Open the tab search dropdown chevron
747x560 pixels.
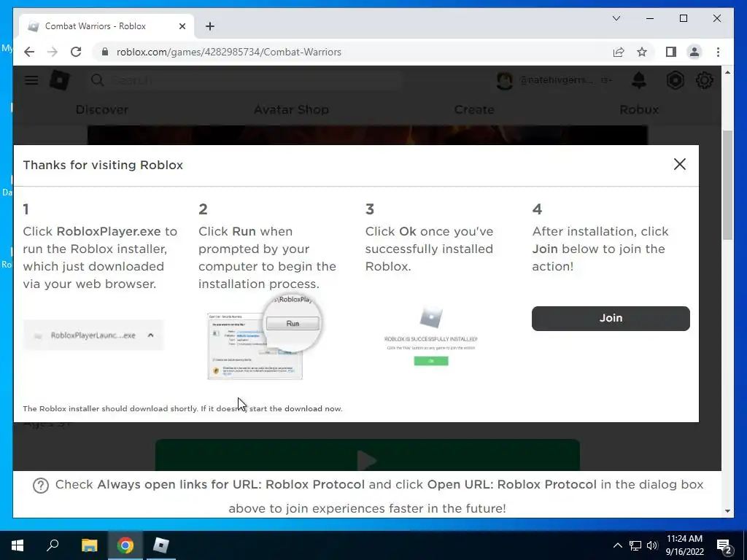[x=616, y=18]
